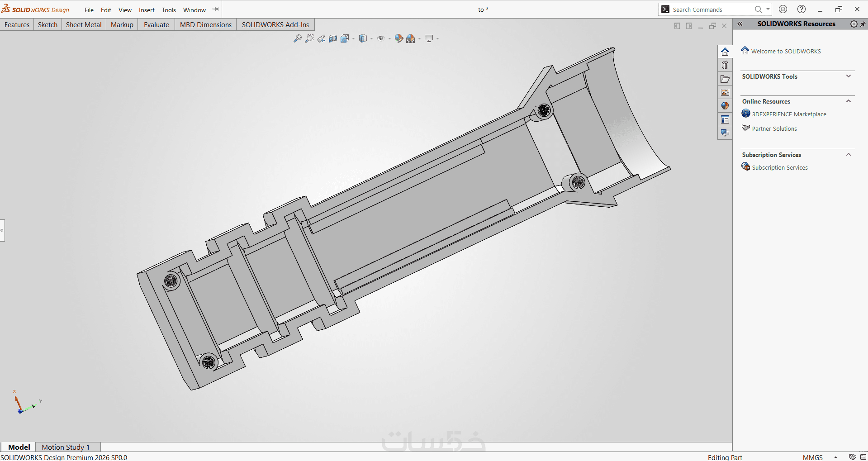
Task: Open the Partner Solutions link
Action: [x=774, y=129]
